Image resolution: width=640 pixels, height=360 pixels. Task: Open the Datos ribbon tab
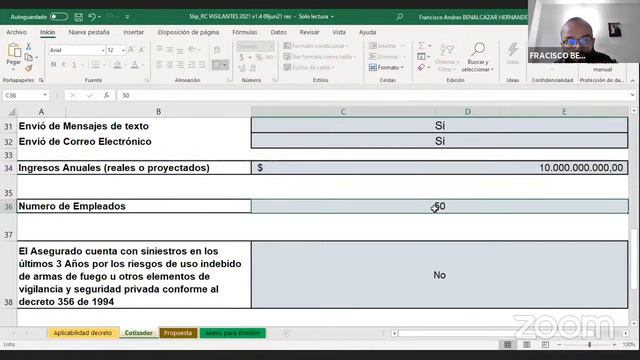[x=278, y=32]
